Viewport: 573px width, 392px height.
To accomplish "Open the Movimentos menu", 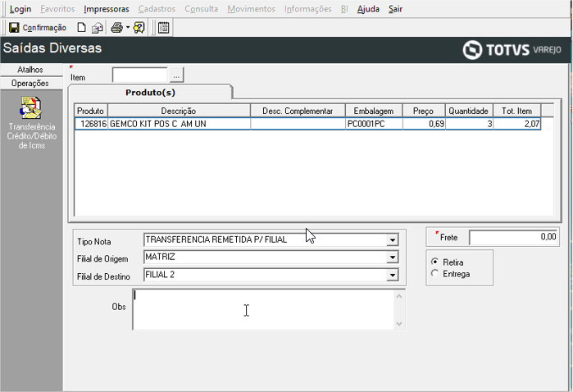I will point(251,9).
